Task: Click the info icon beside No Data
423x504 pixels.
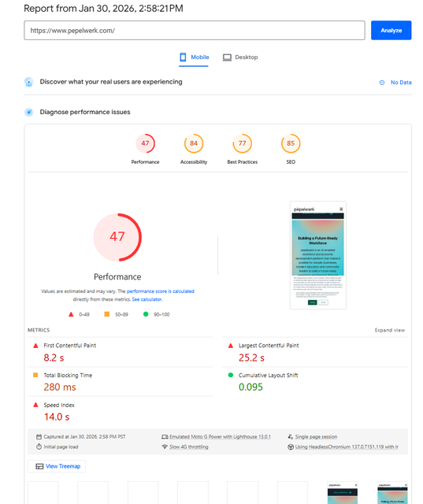Action: 382,83
